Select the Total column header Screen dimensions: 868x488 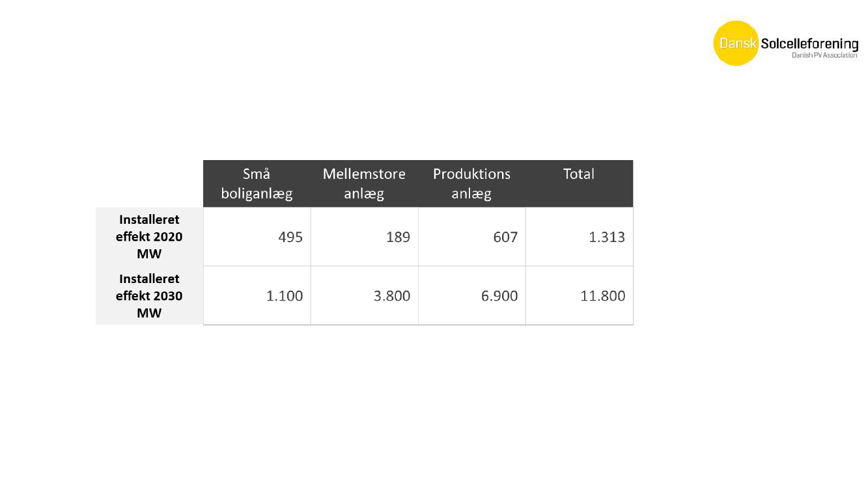click(x=580, y=183)
